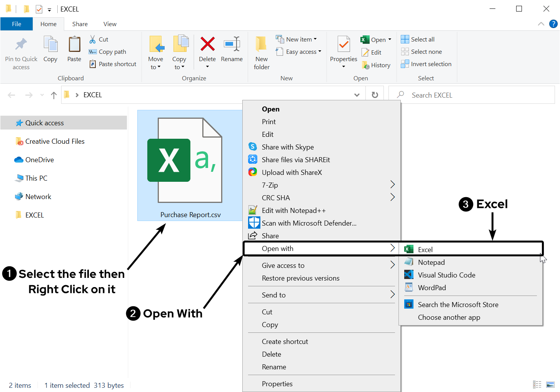
Task: Select Notepad in the Open with submenu
Action: coord(431,262)
